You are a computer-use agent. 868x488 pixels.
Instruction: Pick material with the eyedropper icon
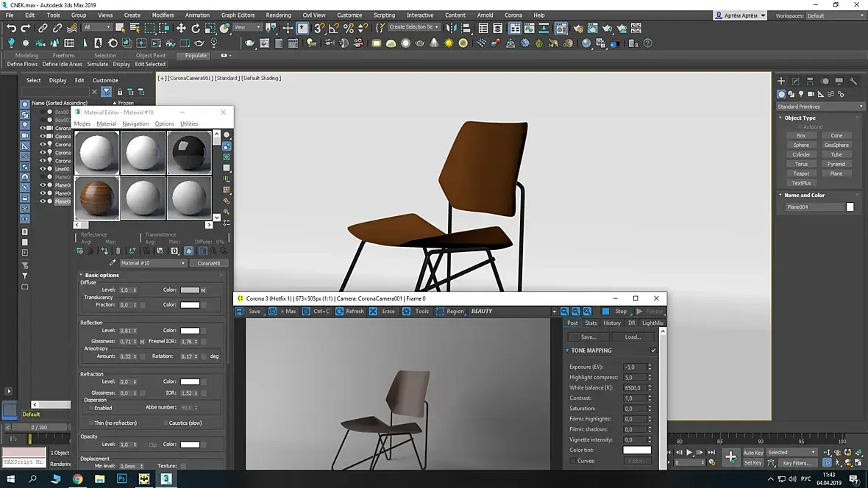pyautogui.click(x=113, y=263)
